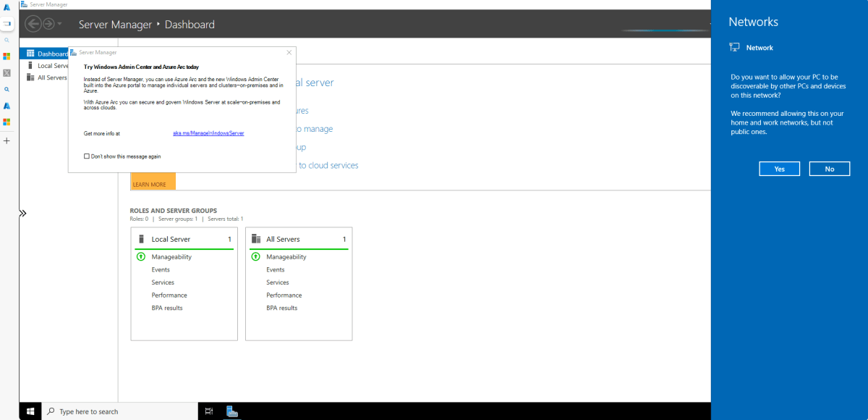Click Local Server Manageability green status icon

pos(141,257)
